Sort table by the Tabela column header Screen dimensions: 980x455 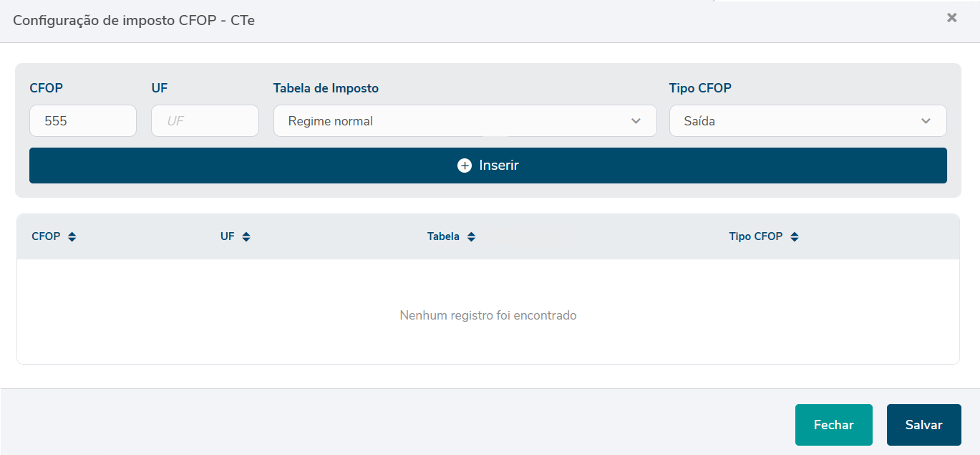coord(443,236)
